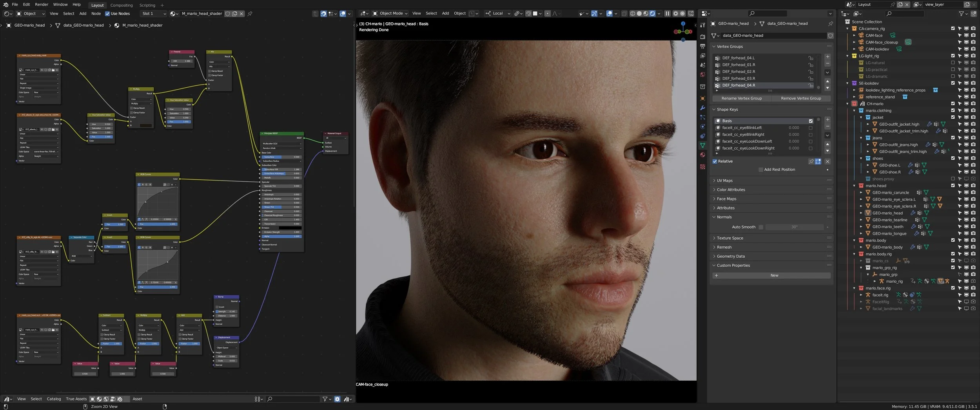The image size is (980, 410).
Task: Collapse the mario.clothing collection in outliner
Action: pyautogui.click(x=854, y=111)
